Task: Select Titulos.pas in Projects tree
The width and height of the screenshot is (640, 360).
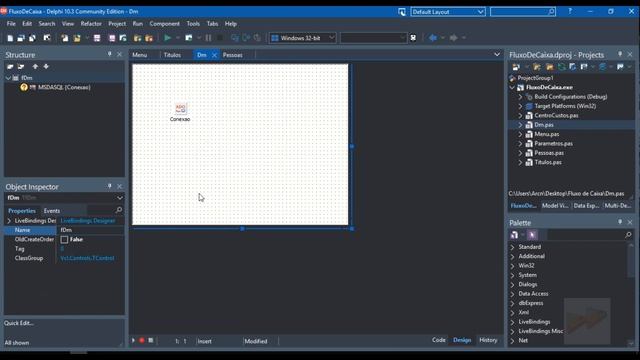Action: tap(548, 162)
